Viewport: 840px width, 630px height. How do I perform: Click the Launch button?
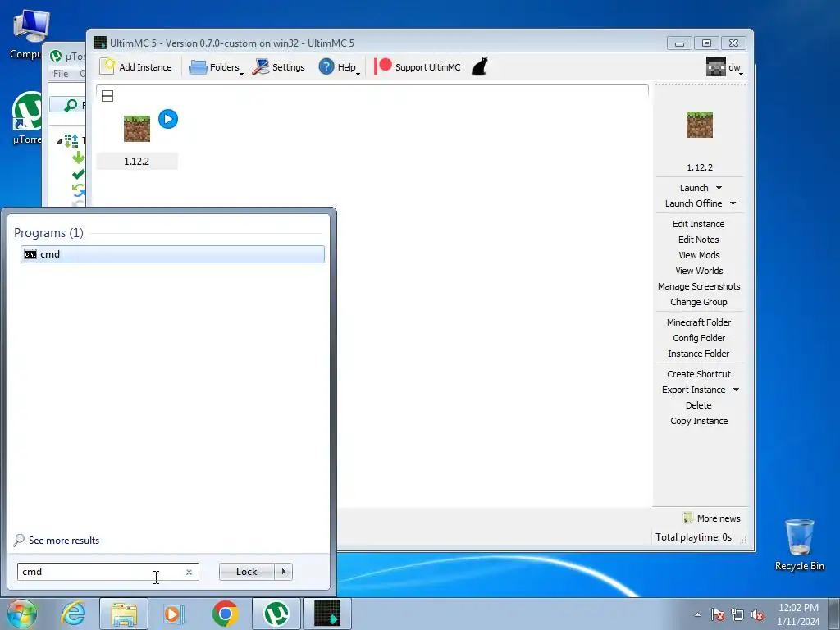(694, 188)
